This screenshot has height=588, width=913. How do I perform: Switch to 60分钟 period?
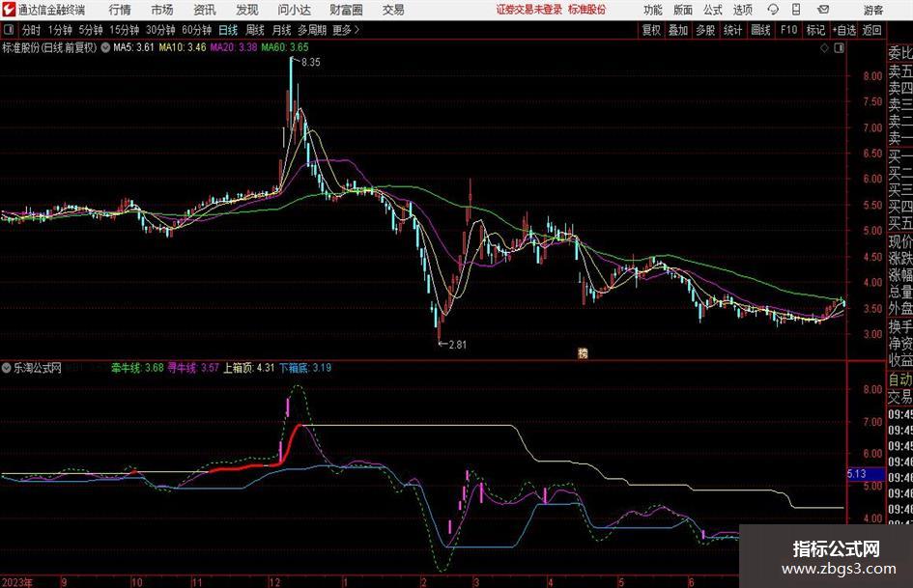point(197,30)
